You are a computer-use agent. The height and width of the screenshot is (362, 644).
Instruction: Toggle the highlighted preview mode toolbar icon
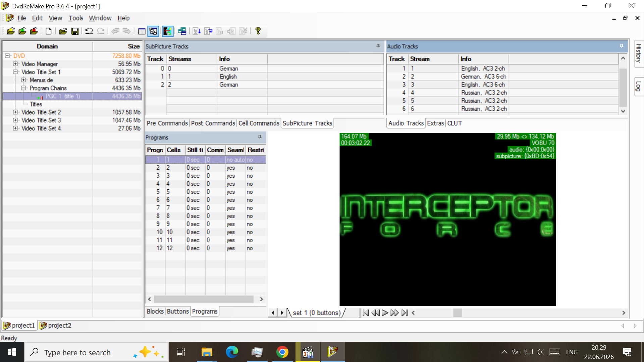pyautogui.click(x=167, y=31)
